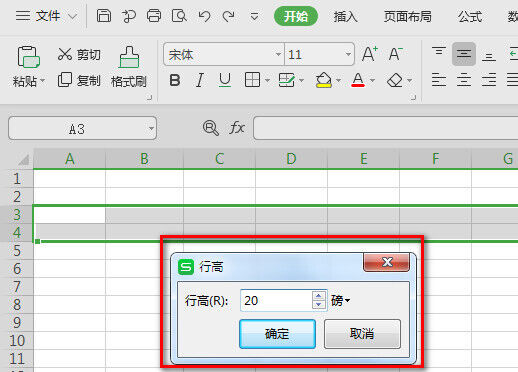Image resolution: width=518 pixels, height=372 pixels.
Task: Activate the 格式刷 format painter
Action: (x=129, y=67)
